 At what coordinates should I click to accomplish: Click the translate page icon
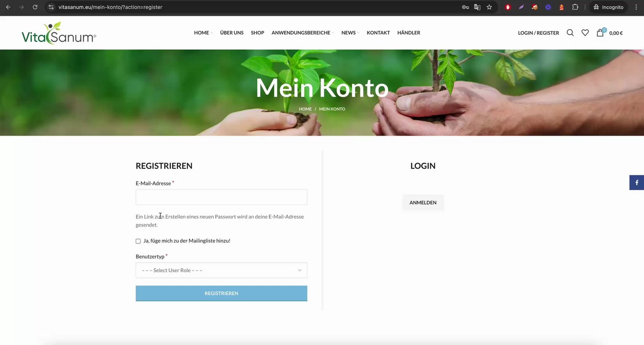click(477, 7)
